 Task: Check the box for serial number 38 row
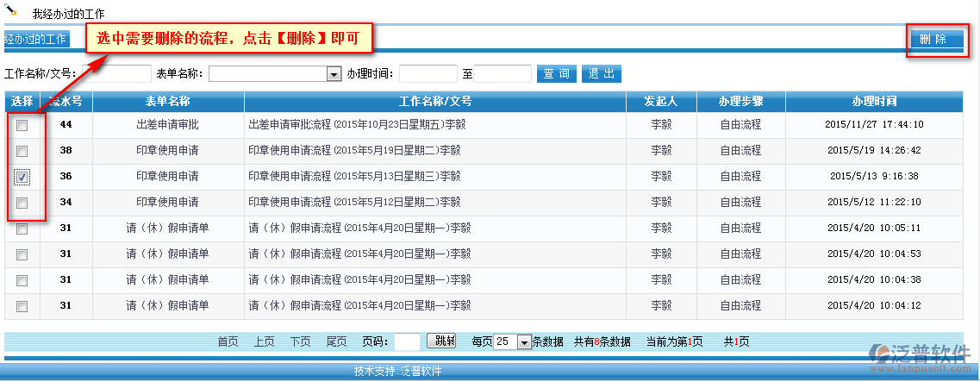point(22,151)
